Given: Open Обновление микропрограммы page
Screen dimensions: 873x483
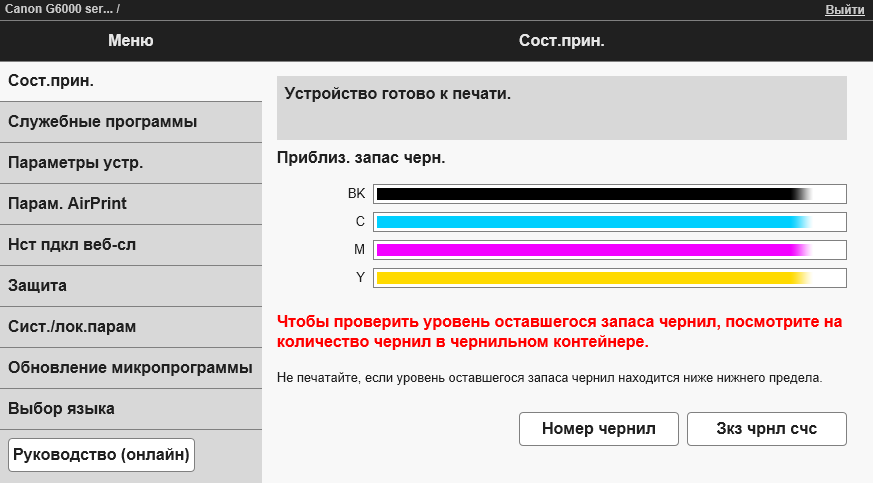Looking at the screenshot, I should (130, 368).
